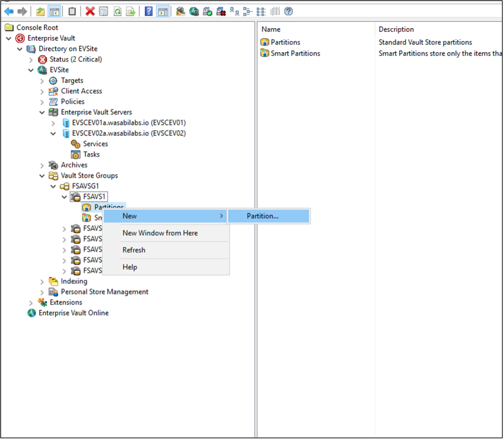This screenshot has width=504, height=440.
Task: Click the green Refresh toolbar icon
Action: (x=118, y=12)
